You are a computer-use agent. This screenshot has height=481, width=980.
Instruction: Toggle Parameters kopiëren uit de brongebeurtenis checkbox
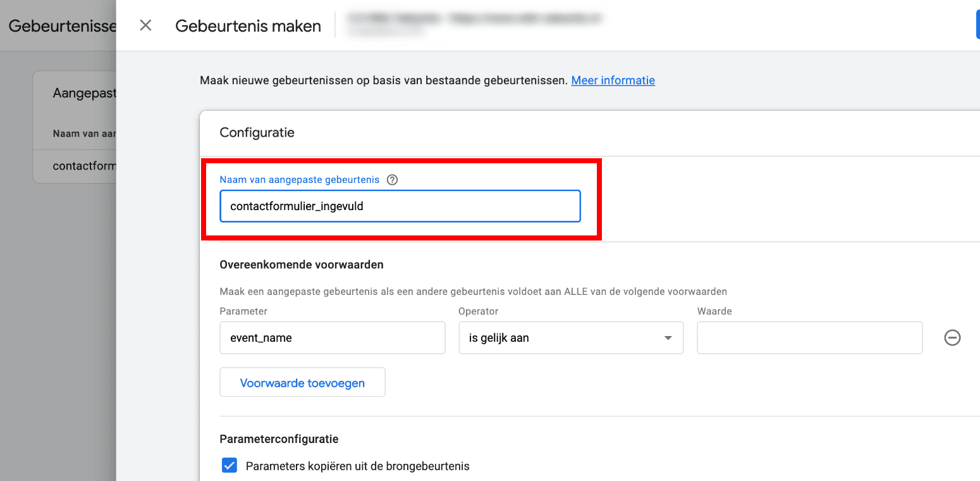pos(229,466)
